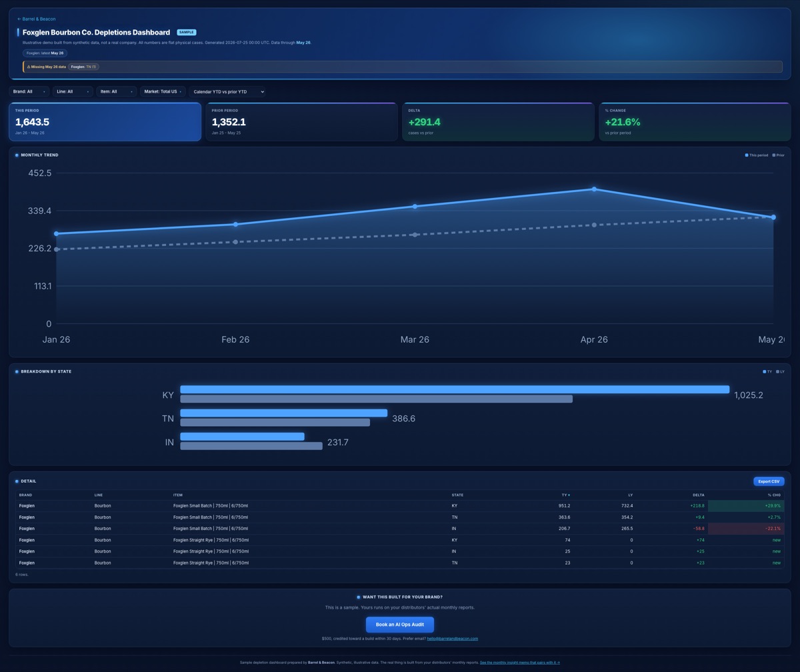The width and height of the screenshot is (800, 672).
Task: Click the 1,025.2 value beside KY bar
Action: pyautogui.click(x=749, y=395)
